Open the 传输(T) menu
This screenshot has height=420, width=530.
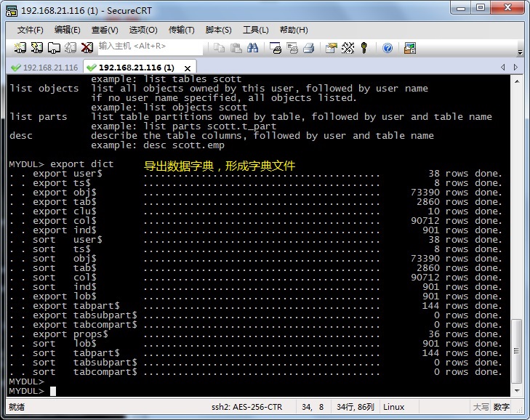click(182, 30)
